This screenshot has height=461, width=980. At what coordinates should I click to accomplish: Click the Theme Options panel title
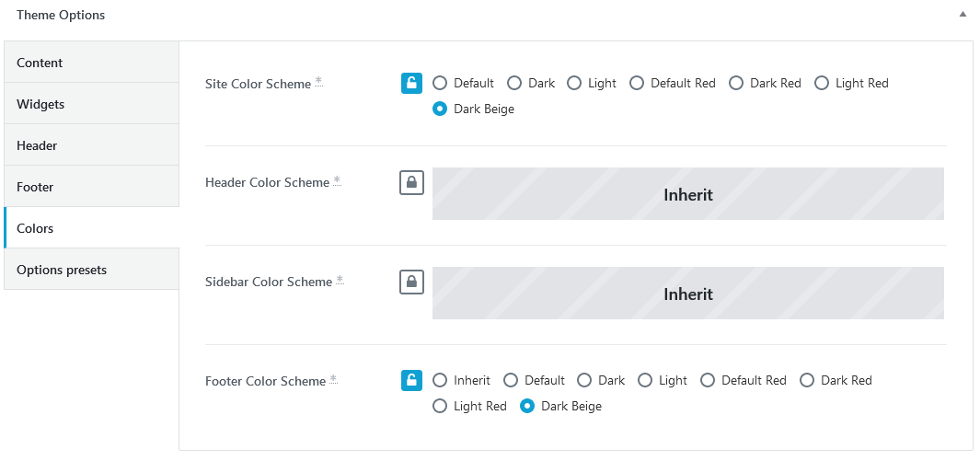click(x=61, y=15)
